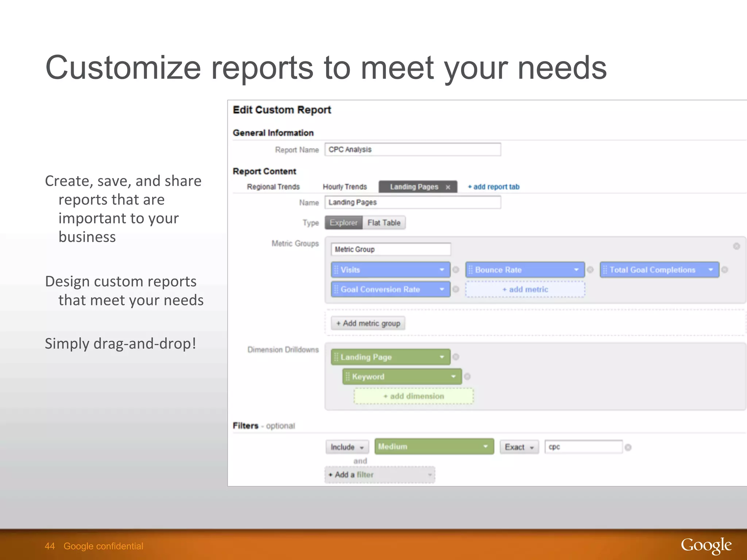Remove the Total Goal Completions metric
Screen dimensions: 747x560
(725, 270)
